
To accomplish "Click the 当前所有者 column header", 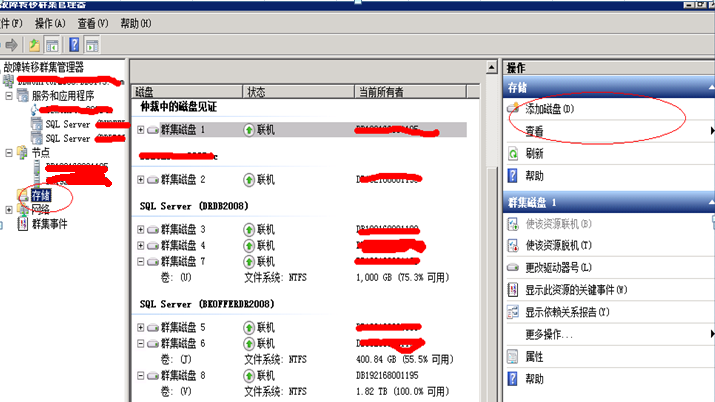I will coord(380,91).
